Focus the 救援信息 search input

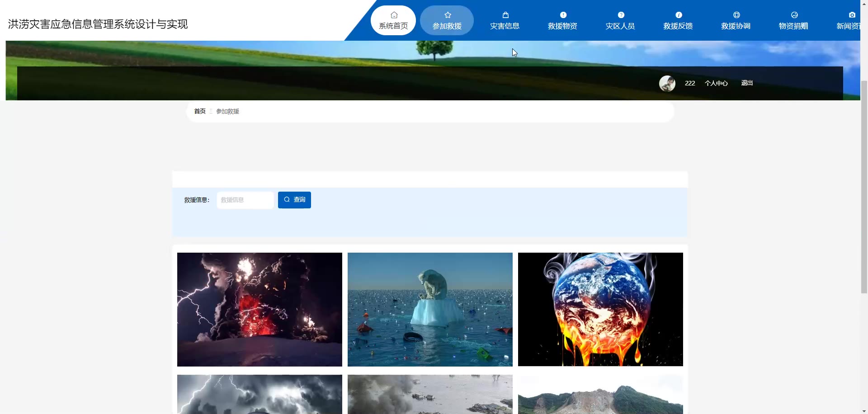click(x=245, y=200)
